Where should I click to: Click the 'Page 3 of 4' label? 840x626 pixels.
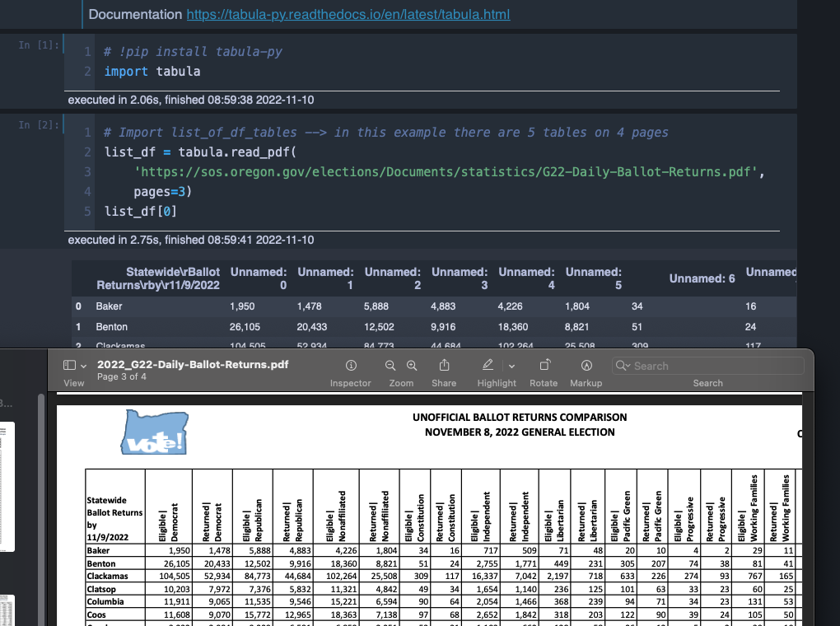tap(122, 376)
